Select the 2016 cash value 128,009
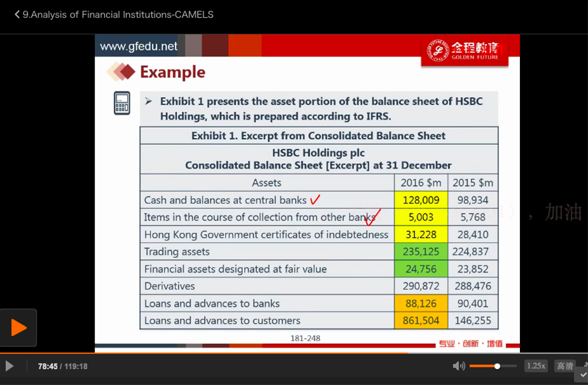588x385 pixels. pyautogui.click(x=421, y=200)
